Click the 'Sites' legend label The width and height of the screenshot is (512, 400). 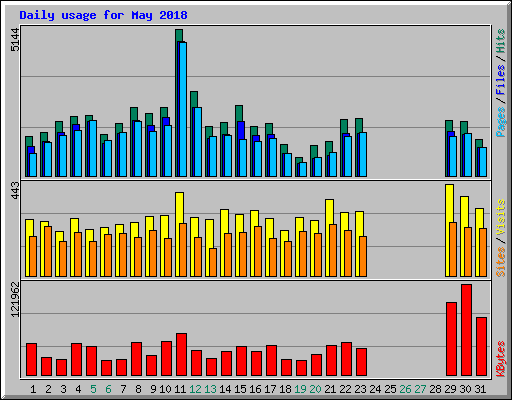[501, 262]
